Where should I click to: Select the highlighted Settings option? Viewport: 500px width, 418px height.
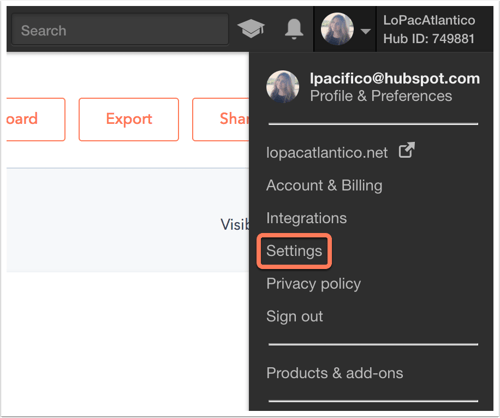pos(294,251)
